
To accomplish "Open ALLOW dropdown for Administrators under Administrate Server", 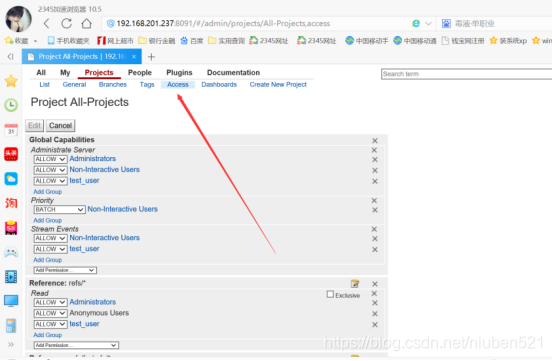I will 50,159.
